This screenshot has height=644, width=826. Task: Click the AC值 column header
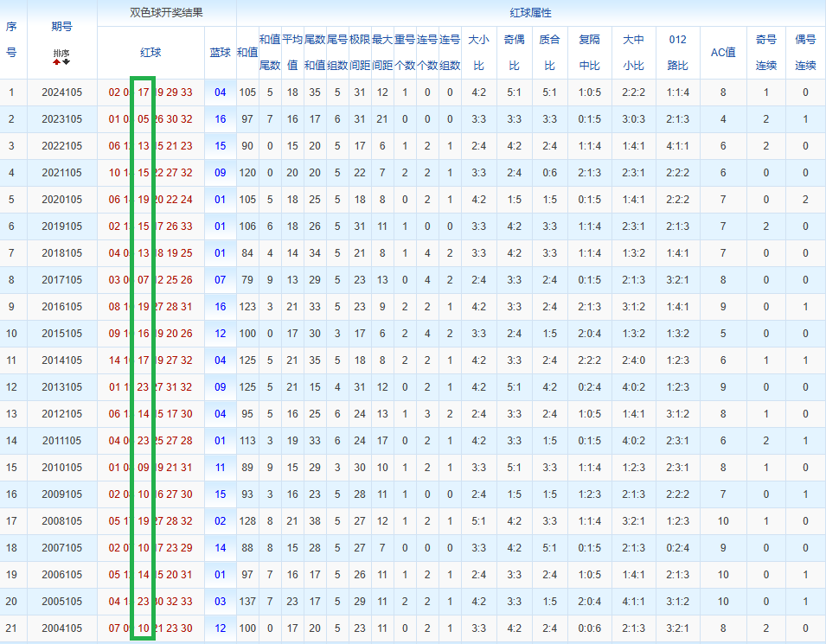coord(723,52)
